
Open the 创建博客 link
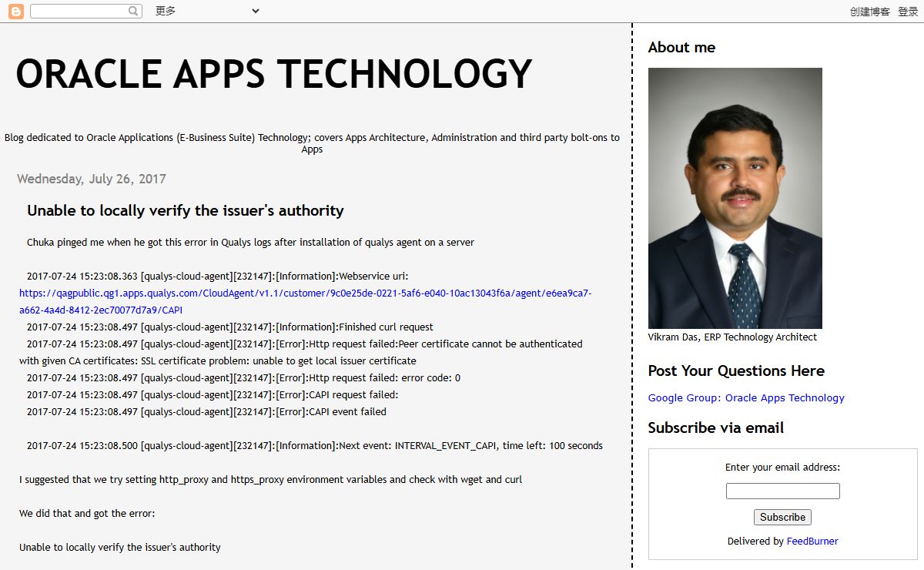coord(870,12)
